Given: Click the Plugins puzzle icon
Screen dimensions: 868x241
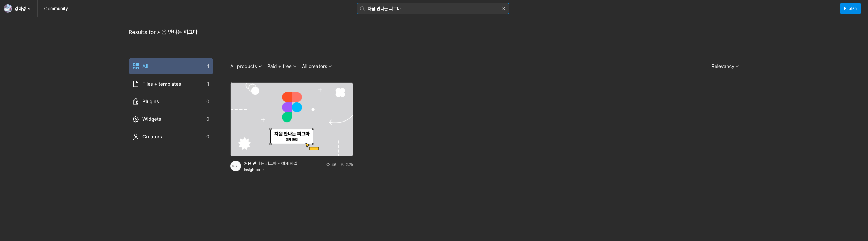Looking at the screenshot, I should (136, 101).
